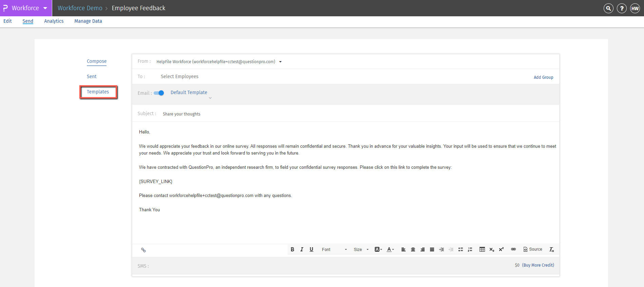Open the HW user profile menu

point(635,8)
